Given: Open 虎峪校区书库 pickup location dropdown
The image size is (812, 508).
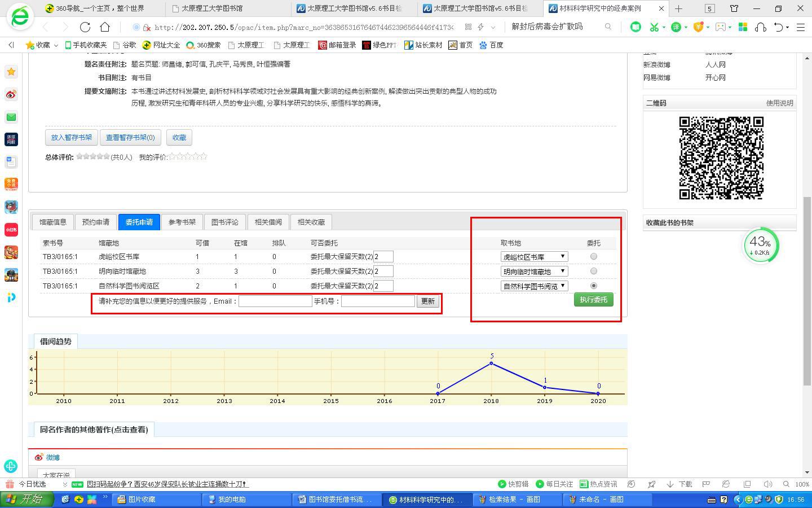Looking at the screenshot, I should (534, 257).
